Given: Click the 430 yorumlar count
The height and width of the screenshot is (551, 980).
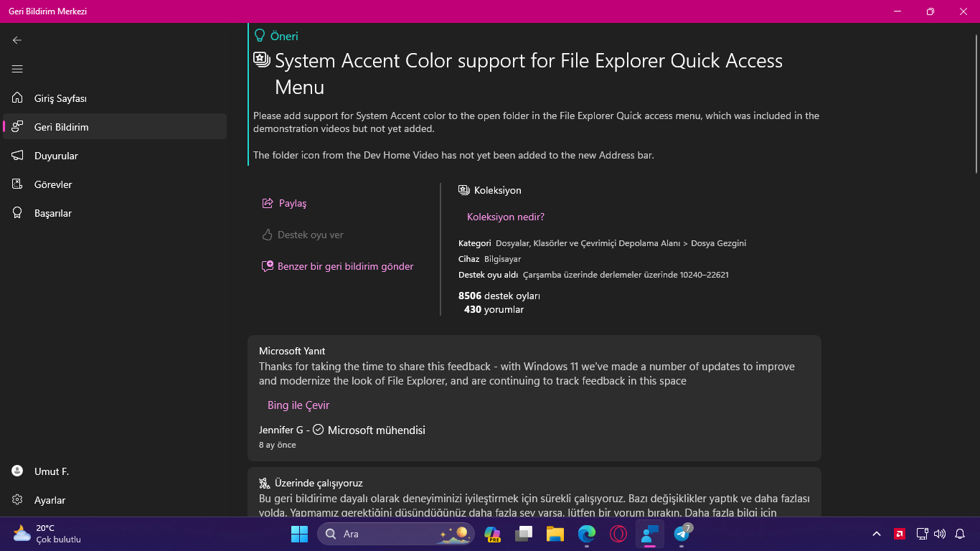Looking at the screenshot, I should [x=494, y=310].
